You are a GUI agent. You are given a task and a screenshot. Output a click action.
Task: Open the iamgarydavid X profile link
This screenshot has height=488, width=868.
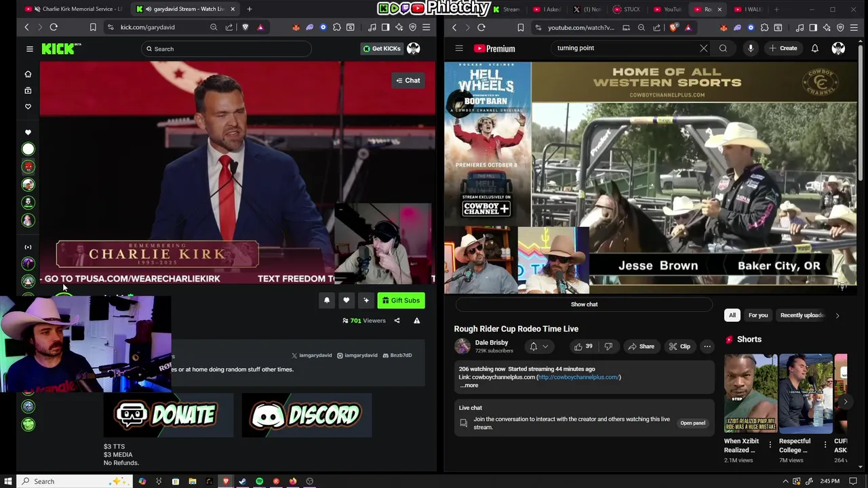coord(312,355)
